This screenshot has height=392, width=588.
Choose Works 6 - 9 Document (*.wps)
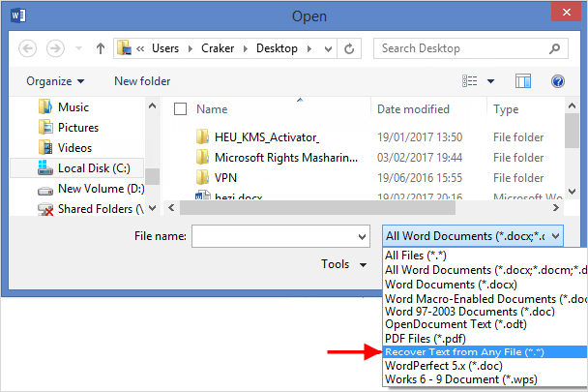(485, 379)
